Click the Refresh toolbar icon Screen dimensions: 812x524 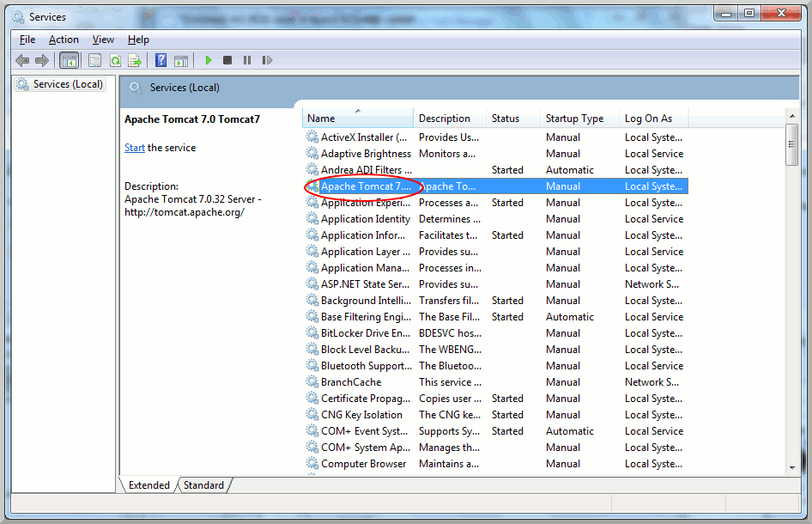[x=115, y=60]
